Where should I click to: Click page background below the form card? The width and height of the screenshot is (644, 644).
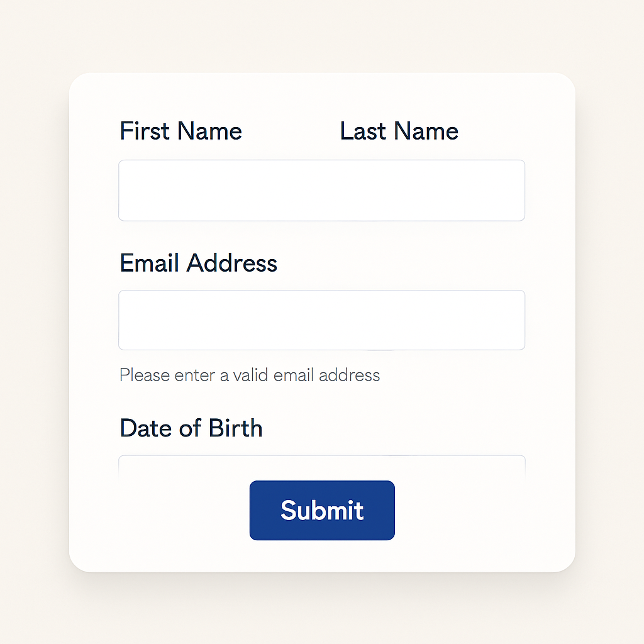tap(321, 610)
